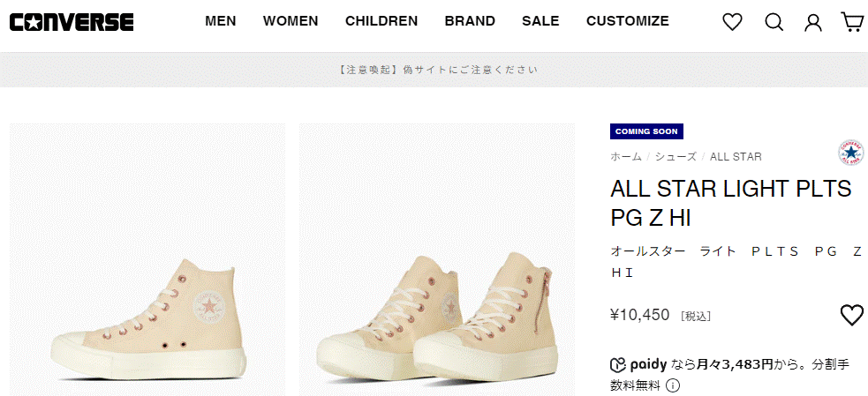Click the Paidy info circle icon

coord(672,385)
